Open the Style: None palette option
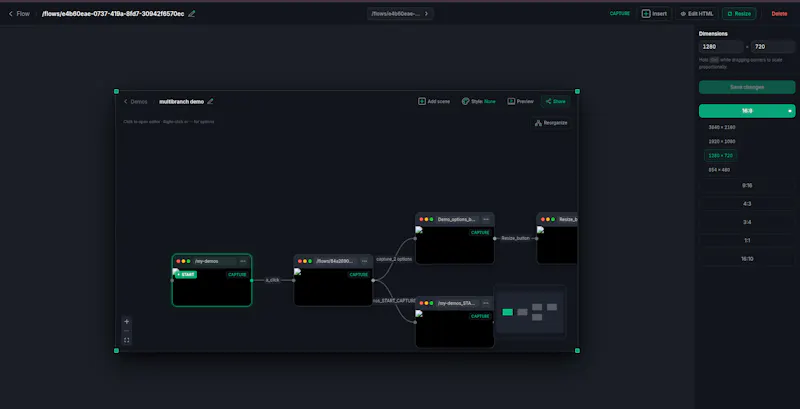800x409 pixels. (478, 101)
